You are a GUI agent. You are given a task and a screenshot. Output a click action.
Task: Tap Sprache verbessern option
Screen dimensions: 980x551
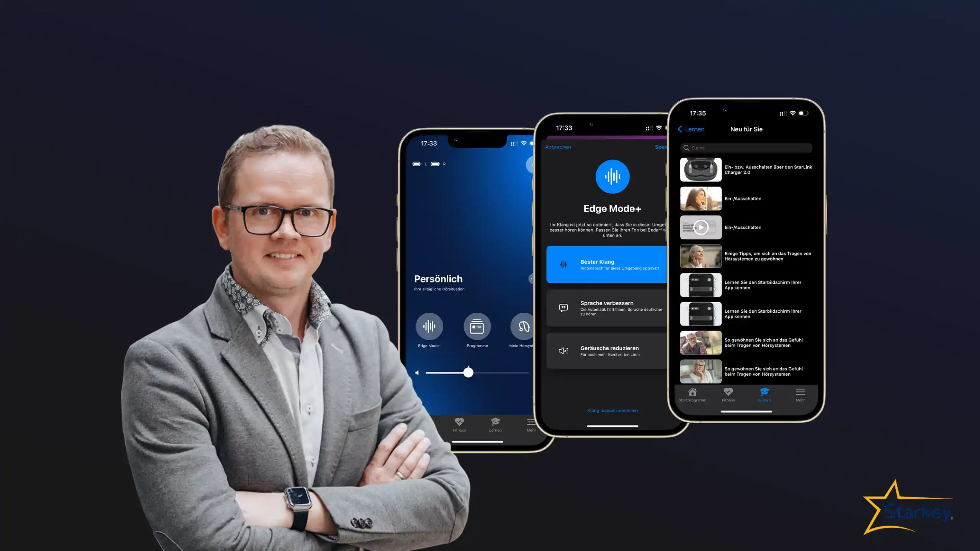609,308
